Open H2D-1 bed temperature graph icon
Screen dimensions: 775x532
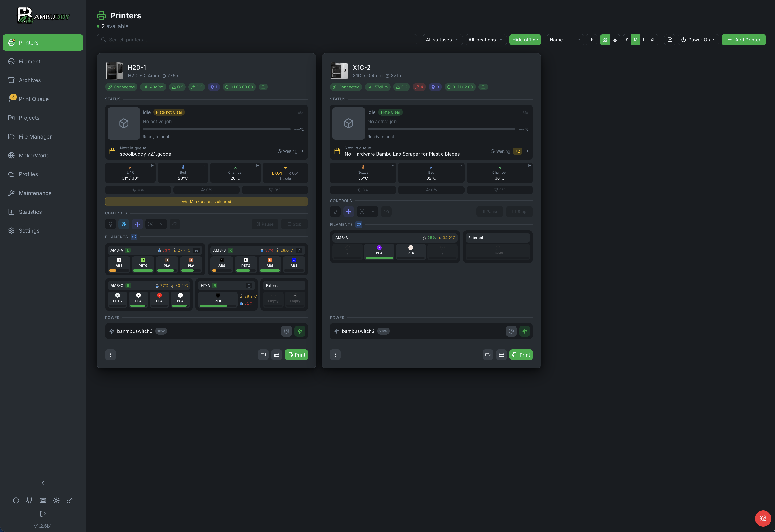click(205, 166)
